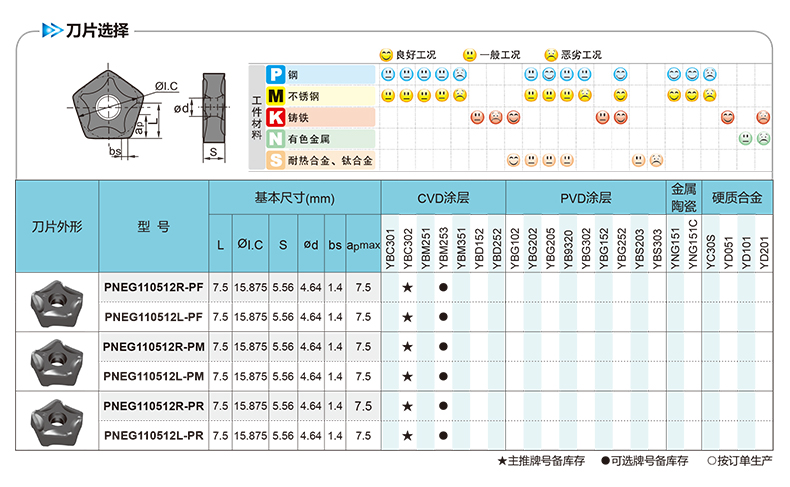Select the yellow M stainless steel icon
This screenshot has height=487, width=790.
(x=275, y=96)
